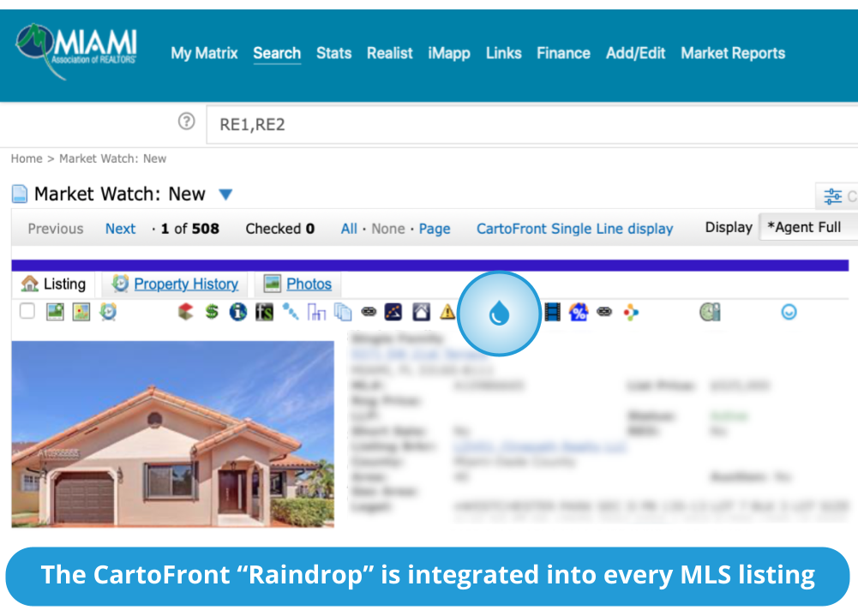The height and width of the screenshot is (616, 858).
Task: Click the '1 of 508' counter text
Action: [190, 229]
